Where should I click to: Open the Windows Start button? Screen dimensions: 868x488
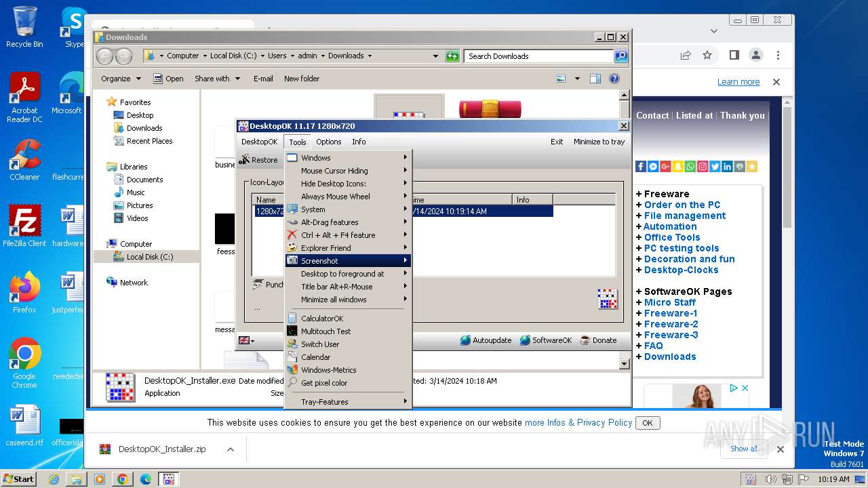[18, 479]
